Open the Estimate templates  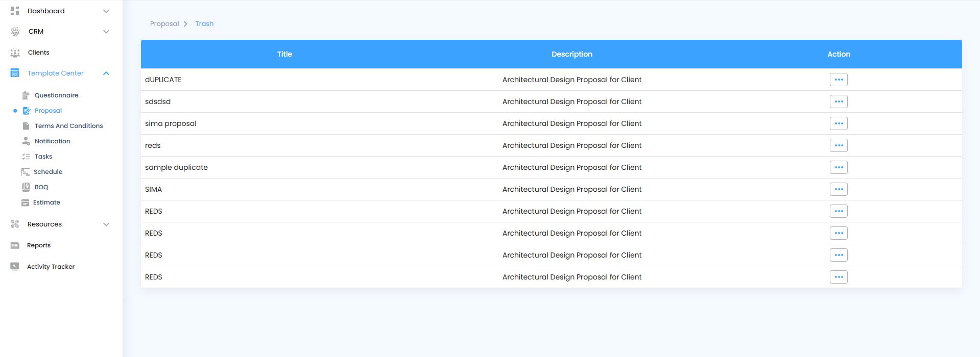click(x=46, y=202)
